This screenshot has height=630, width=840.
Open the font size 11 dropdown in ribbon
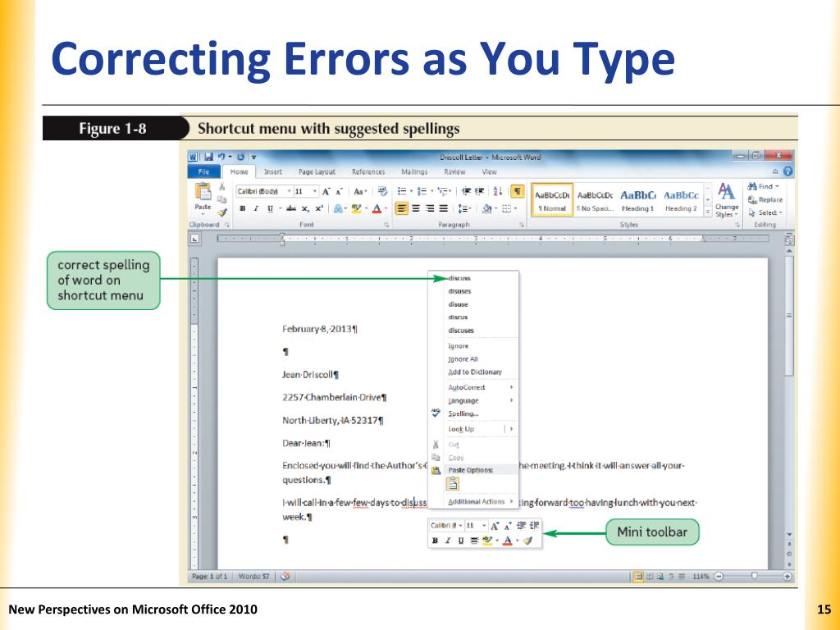tap(315, 191)
